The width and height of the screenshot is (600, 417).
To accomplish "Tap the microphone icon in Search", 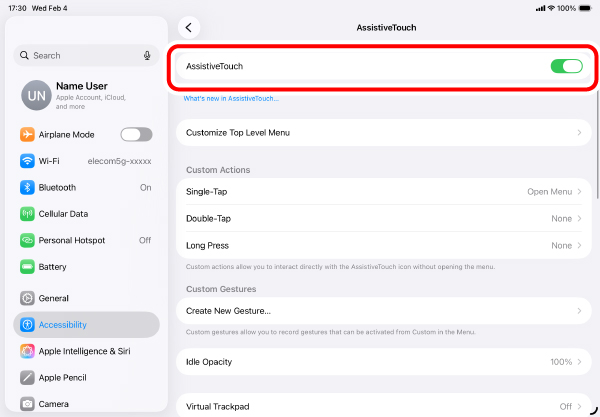I will [147, 55].
